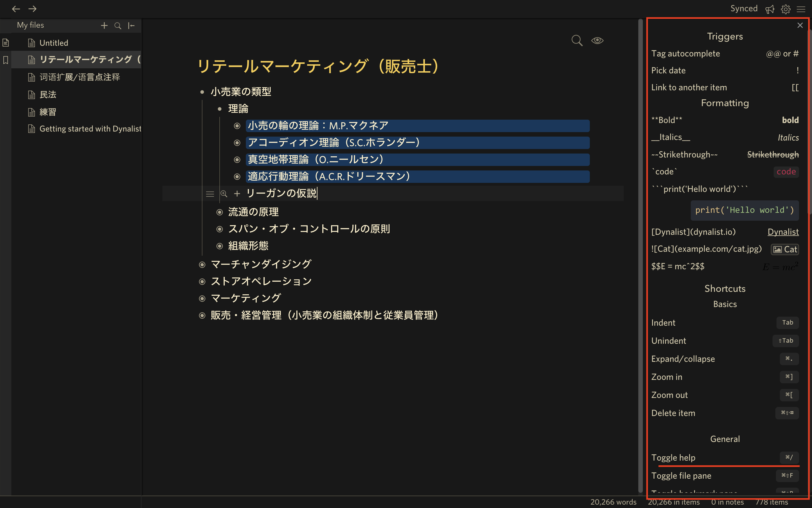Go back with the left arrow
The image size is (812, 508).
[x=16, y=9]
